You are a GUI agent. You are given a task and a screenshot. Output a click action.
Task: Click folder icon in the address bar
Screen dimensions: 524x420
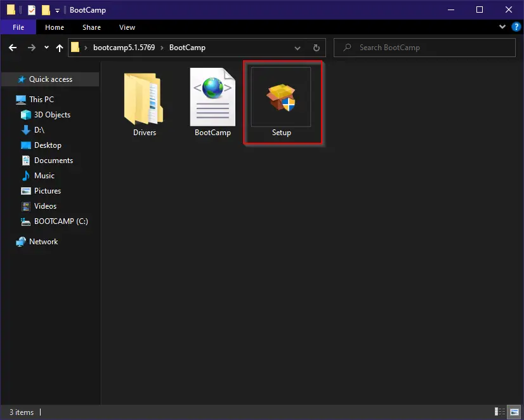pyautogui.click(x=75, y=48)
